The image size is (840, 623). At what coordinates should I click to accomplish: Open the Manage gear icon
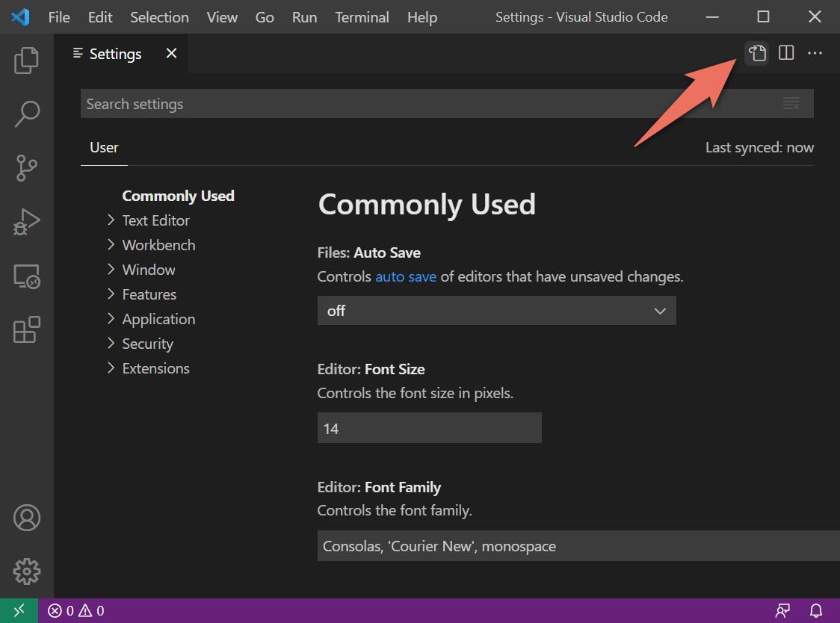pyautogui.click(x=26, y=571)
